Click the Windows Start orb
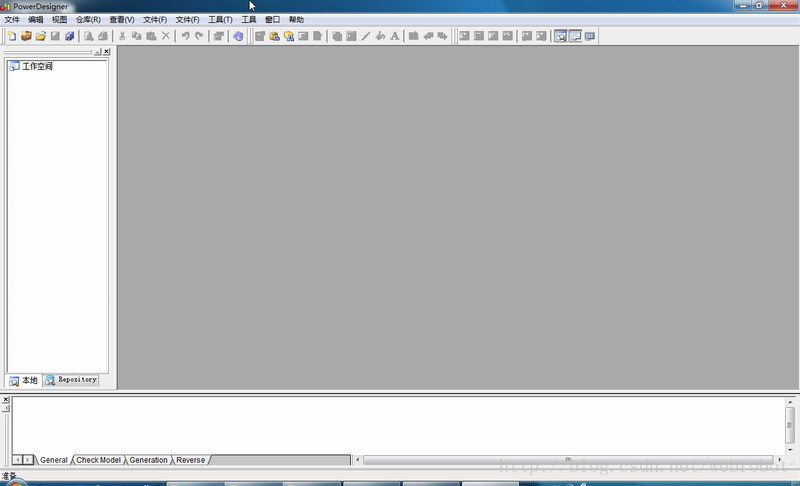 pos(15,483)
